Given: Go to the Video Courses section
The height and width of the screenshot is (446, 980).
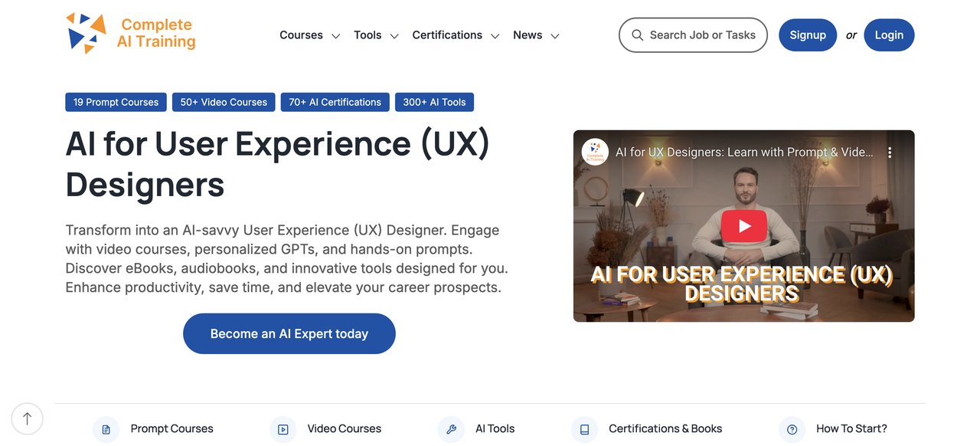Looking at the screenshot, I should click(345, 428).
